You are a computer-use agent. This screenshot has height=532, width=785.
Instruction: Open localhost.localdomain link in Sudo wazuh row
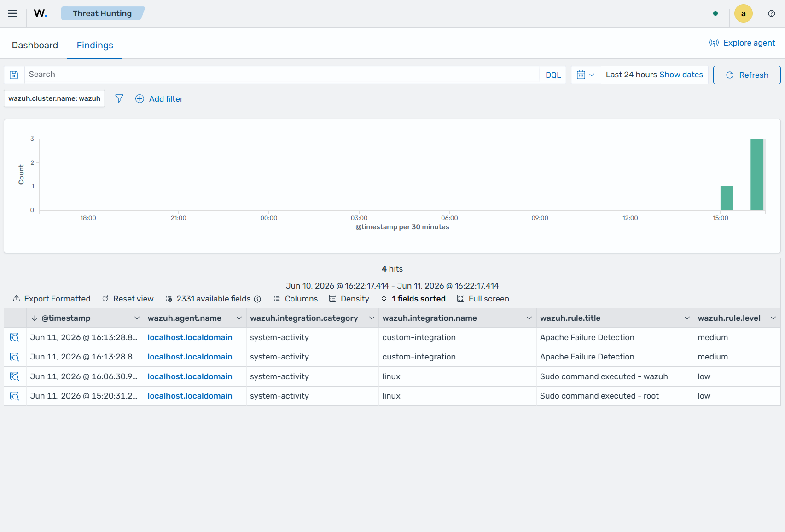[190, 376]
